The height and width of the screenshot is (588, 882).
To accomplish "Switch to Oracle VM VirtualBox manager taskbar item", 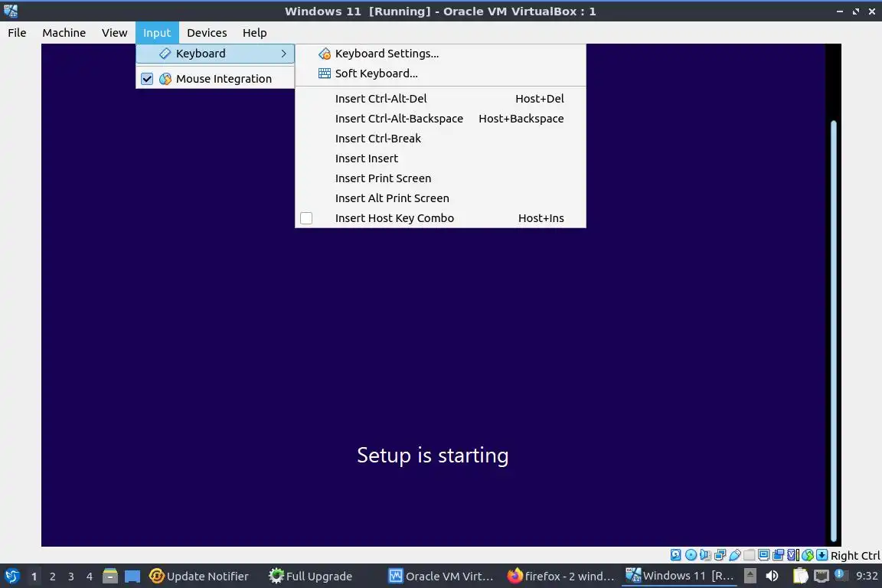I will [x=442, y=577].
